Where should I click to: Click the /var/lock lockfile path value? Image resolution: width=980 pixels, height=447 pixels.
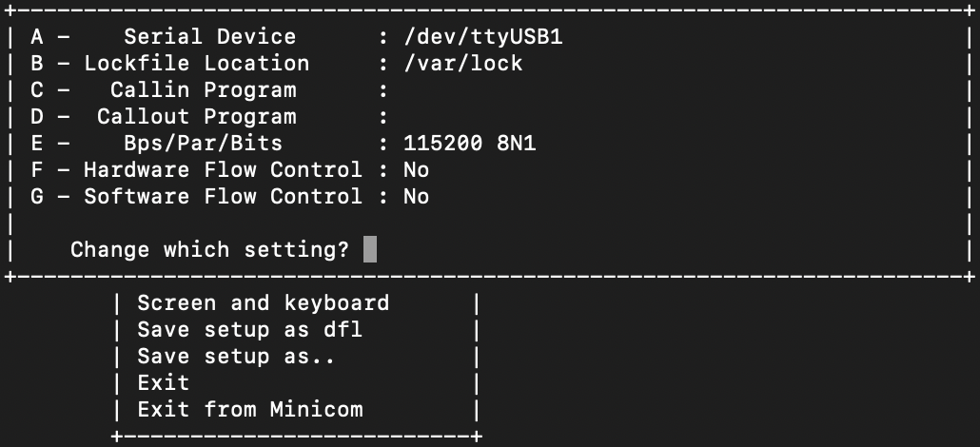462,64
